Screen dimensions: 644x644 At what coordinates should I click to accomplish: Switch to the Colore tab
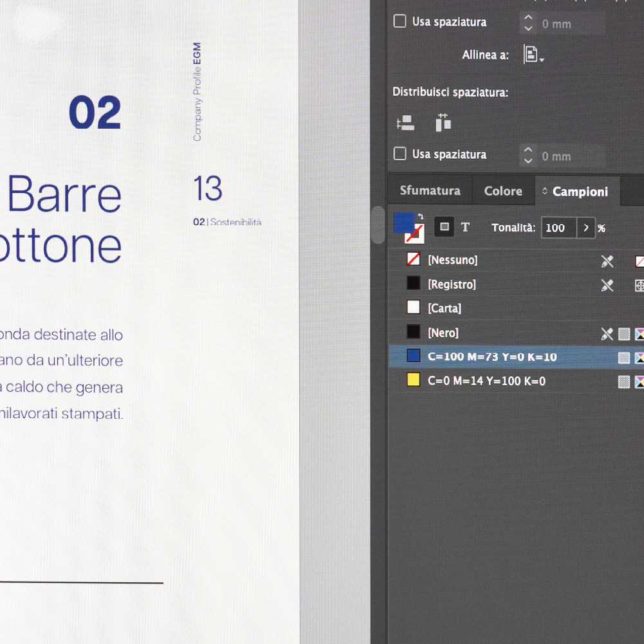click(x=503, y=191)
